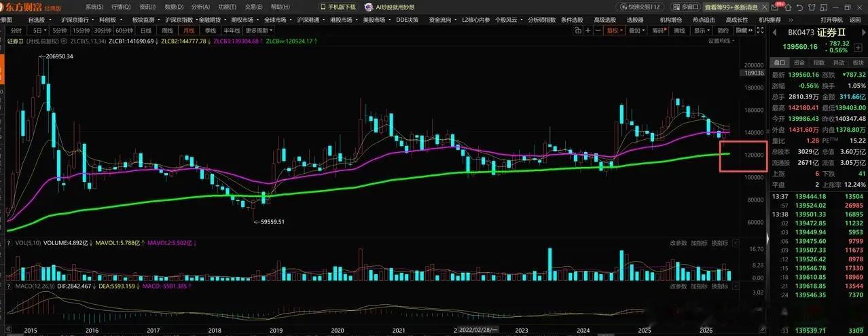Click the 打开导航 button
This screenshot has width=868, height=336.
[x=832, y=20]
